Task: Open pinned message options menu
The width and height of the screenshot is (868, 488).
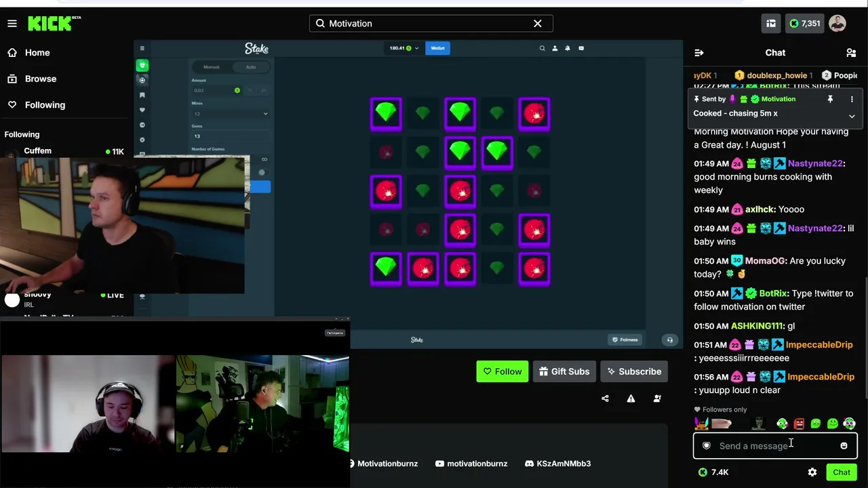Action: pyautogui.click(x=852, y=99)
